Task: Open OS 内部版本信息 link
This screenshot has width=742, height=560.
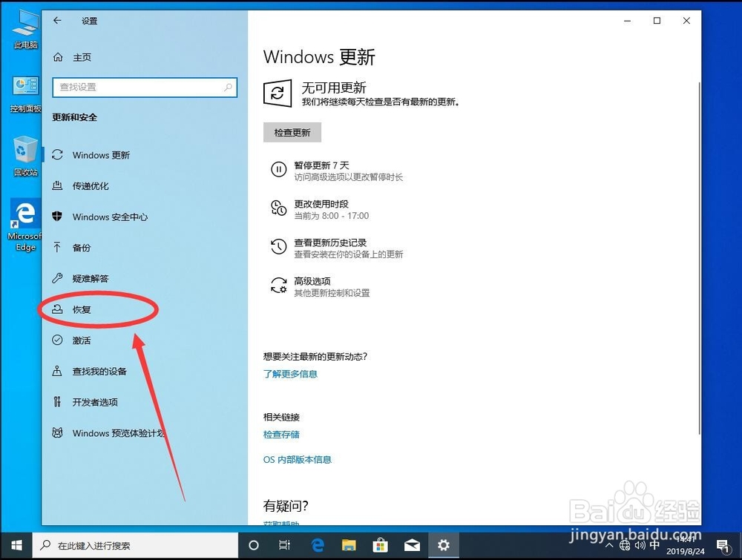Action: [298, 460]
